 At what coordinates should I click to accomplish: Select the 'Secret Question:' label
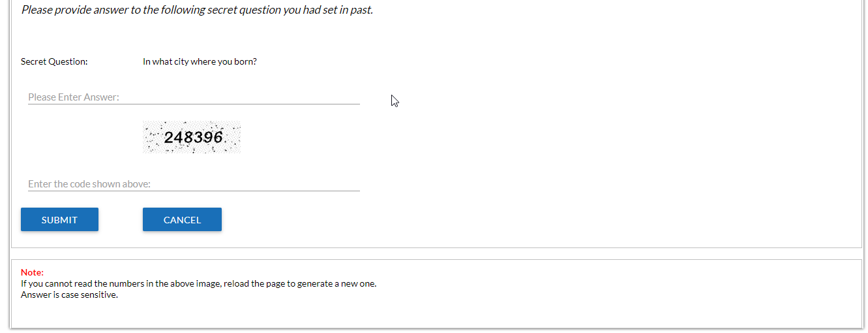[x=54, y=62]
